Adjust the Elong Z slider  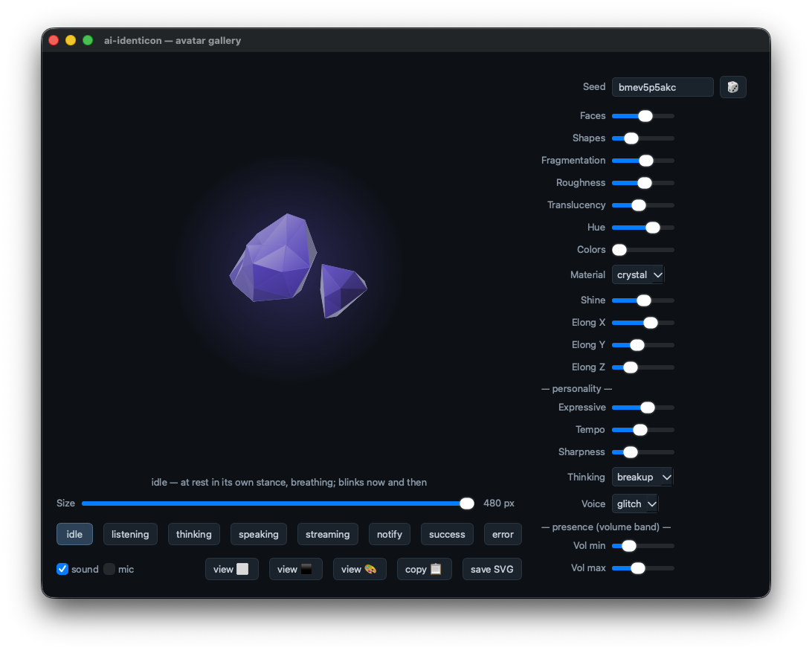tap(642, 367)
